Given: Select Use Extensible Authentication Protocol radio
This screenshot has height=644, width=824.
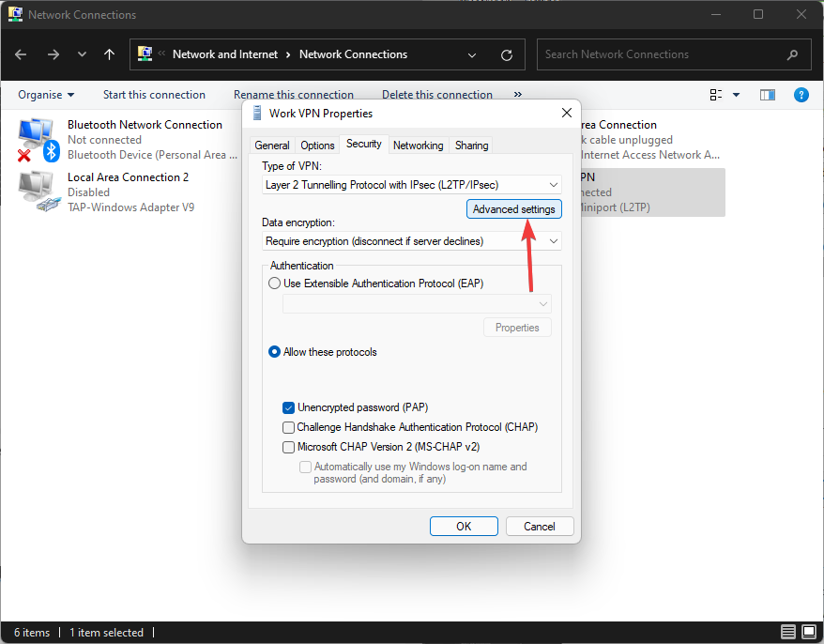Looking at the screenshot, I should (275, 284).
